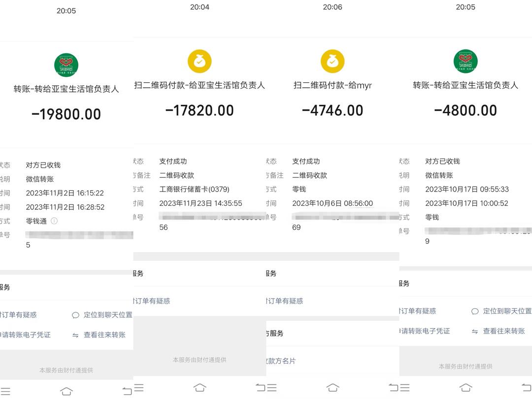Viewport: 532px width, 399px height.
Task: Tap the yellow payment icon above -4746.00
Action: pos(332,62)
